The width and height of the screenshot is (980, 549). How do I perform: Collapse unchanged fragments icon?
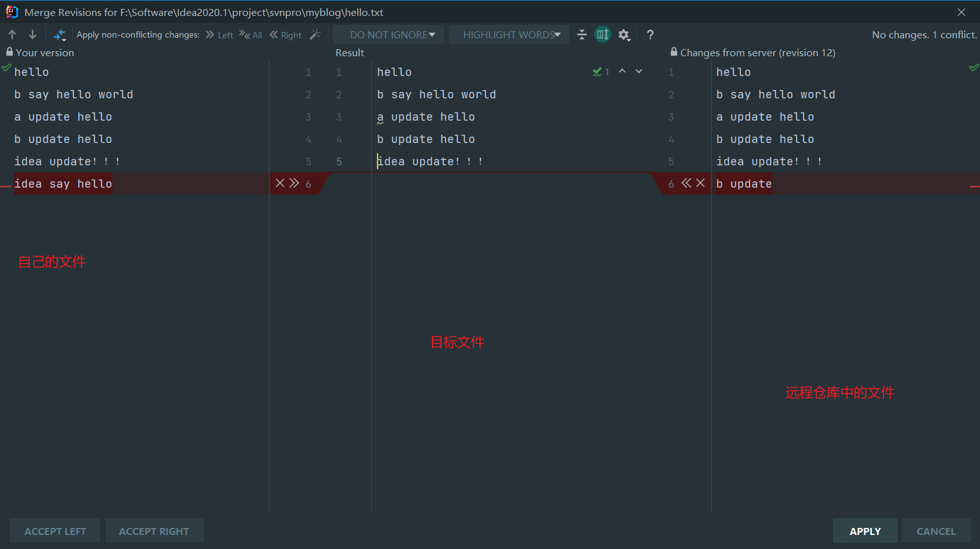pos(581,34)
